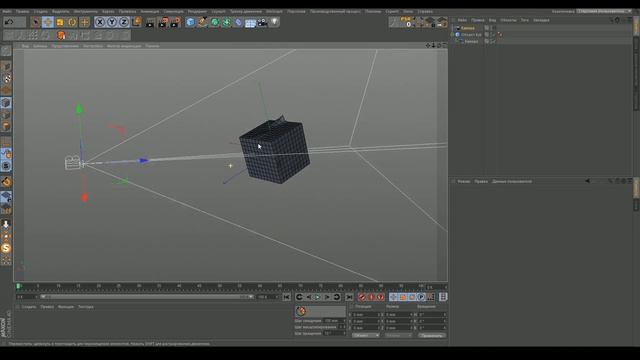Go to the end of the timeline

point(349,297)
